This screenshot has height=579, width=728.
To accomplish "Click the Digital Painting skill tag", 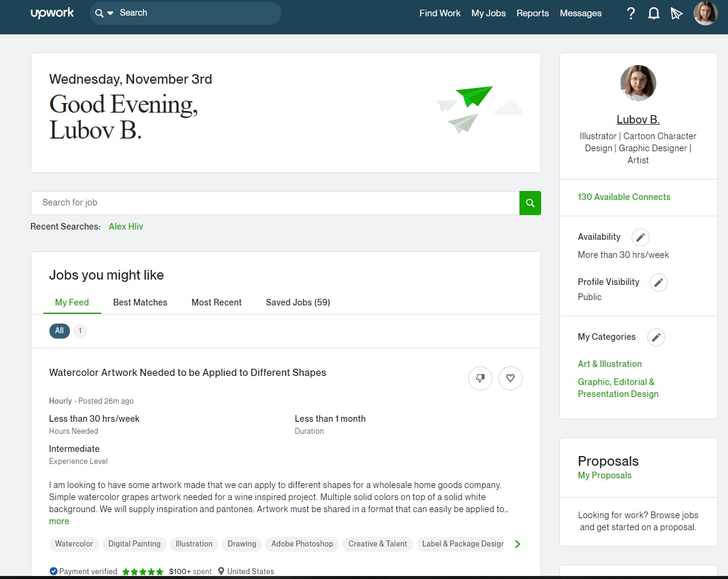I will click(x=134, y=544).
